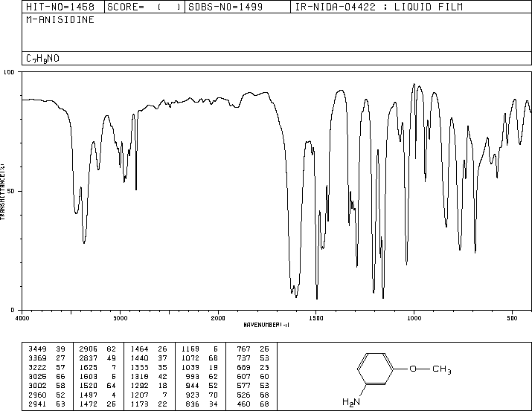Screen dimensions: 532x411
Task: Click the 993 peak entry
Action: click(202, 376)
